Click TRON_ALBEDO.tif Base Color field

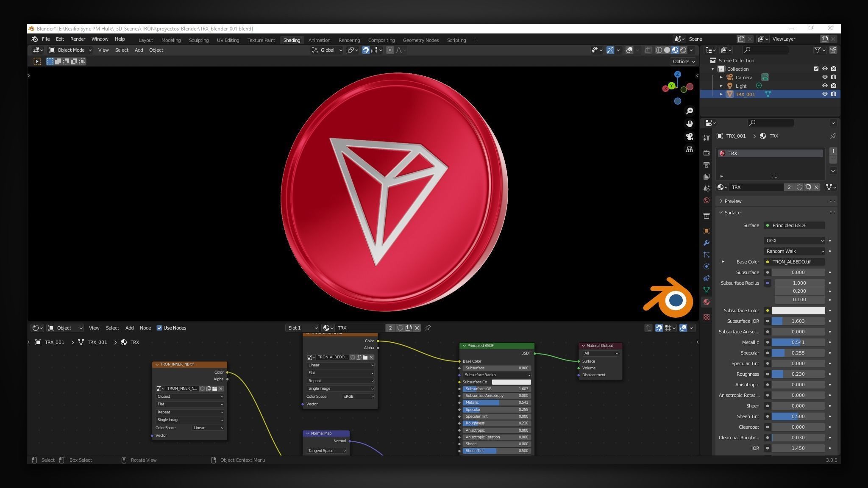795,262
